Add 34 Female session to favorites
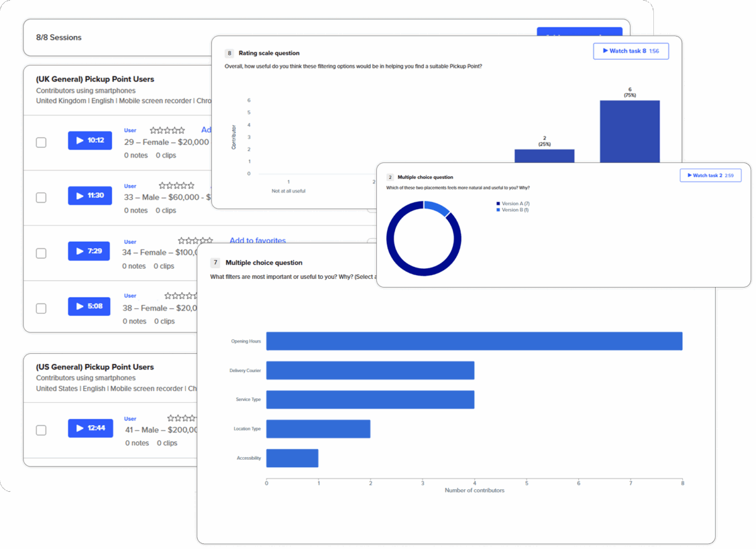This screenshot has width=756, height=549. coord(257,241)
